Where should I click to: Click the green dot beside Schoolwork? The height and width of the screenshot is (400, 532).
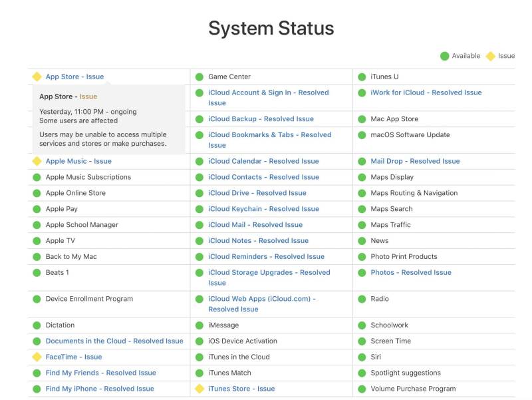(362, 325)
